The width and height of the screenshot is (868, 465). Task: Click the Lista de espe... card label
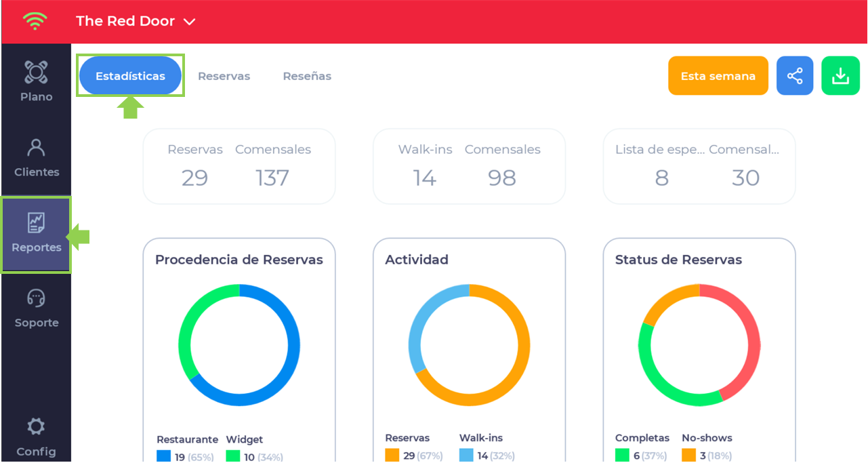pyautogui.click(x=660, y=150)
